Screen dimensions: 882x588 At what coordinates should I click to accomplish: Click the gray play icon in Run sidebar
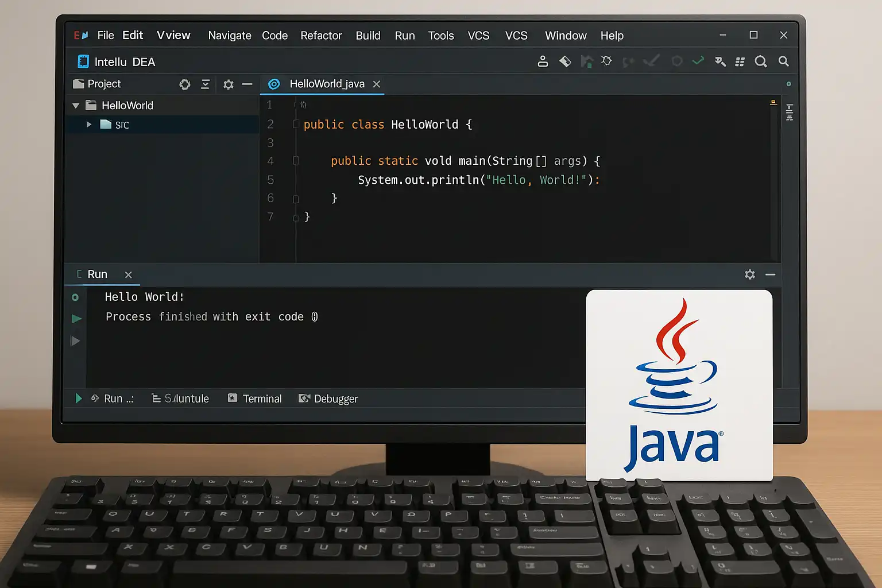pos(75,341)
